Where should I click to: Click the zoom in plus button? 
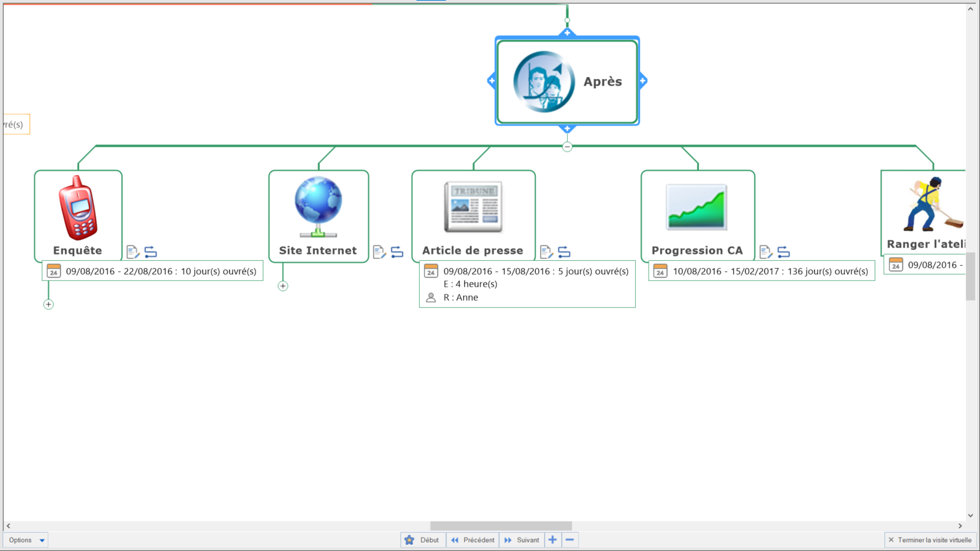click(x=552, y=540)
